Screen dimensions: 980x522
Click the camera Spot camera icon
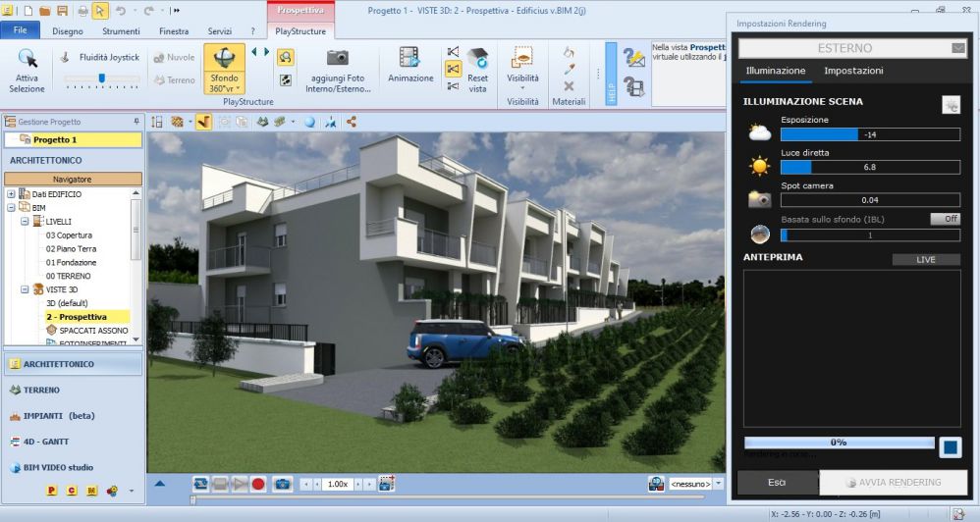pos(759,199)
